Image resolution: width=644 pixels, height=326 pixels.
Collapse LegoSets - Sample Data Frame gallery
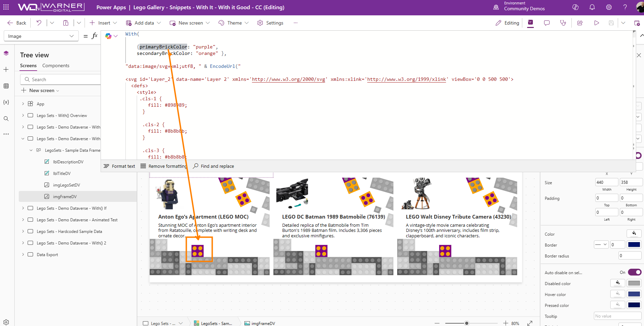31,150
